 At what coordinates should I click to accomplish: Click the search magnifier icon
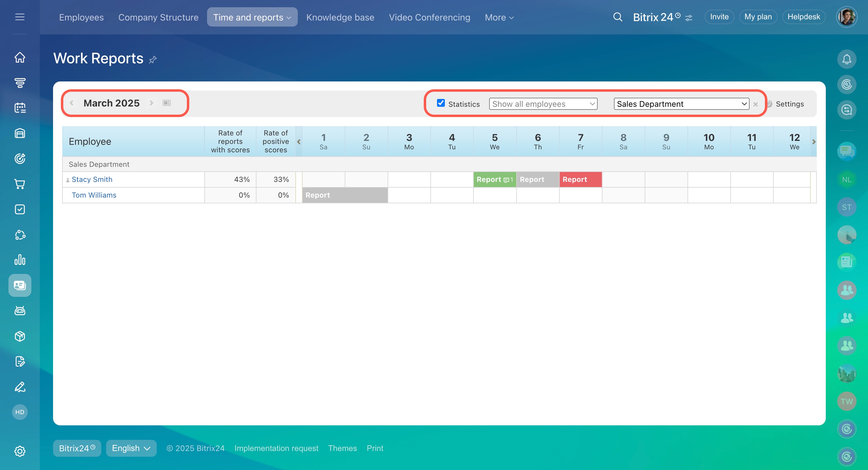point(617,17)
